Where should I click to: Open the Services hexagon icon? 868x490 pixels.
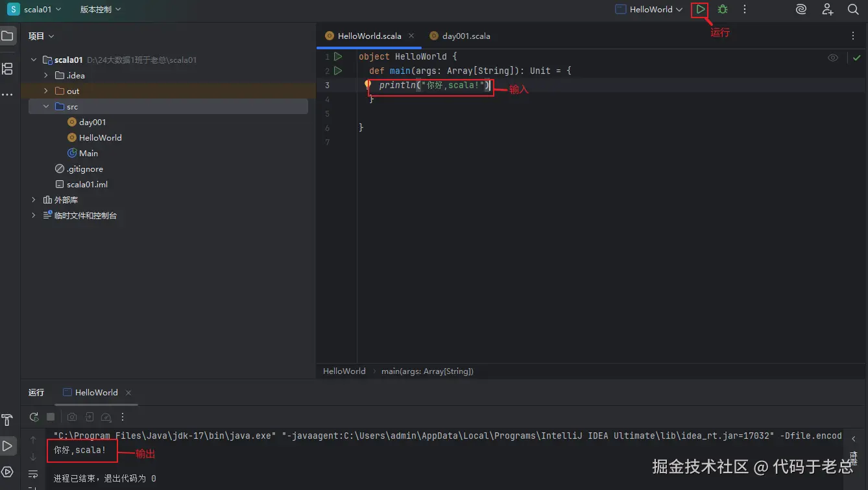(8, 471)
